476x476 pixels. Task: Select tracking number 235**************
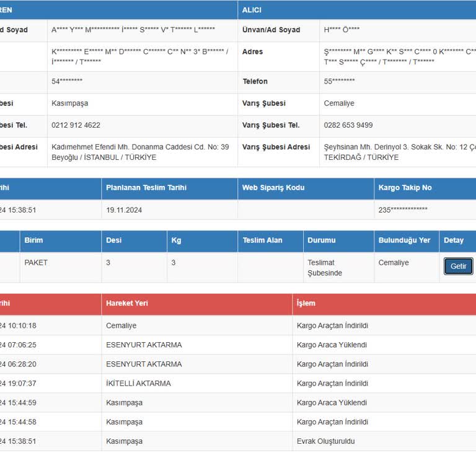tap(402, 209)
